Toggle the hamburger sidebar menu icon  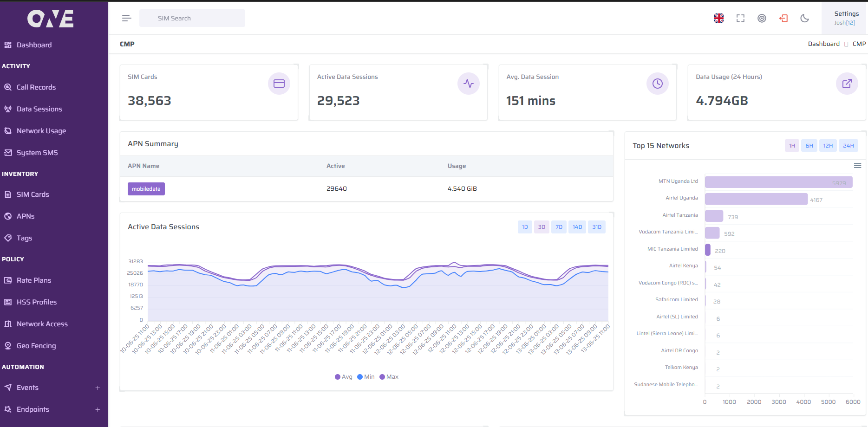[126, 18]
